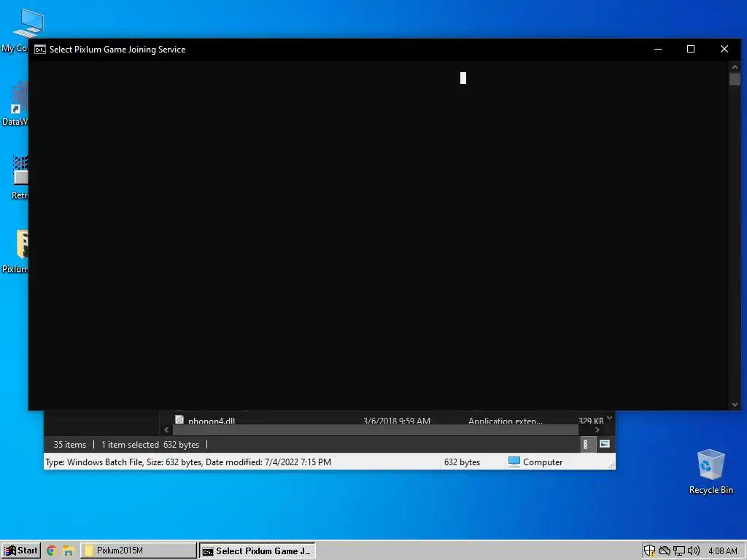Click the cloud sync tray icon

664,551
